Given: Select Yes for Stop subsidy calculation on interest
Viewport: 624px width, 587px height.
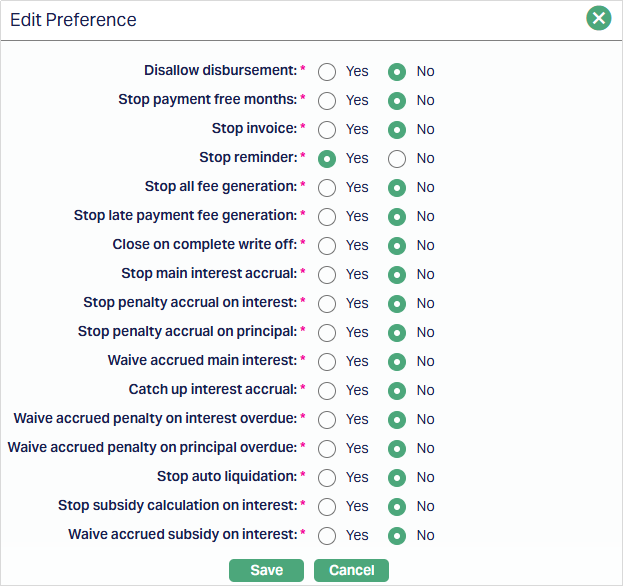Looking at the screenshot, I should 327,506.
